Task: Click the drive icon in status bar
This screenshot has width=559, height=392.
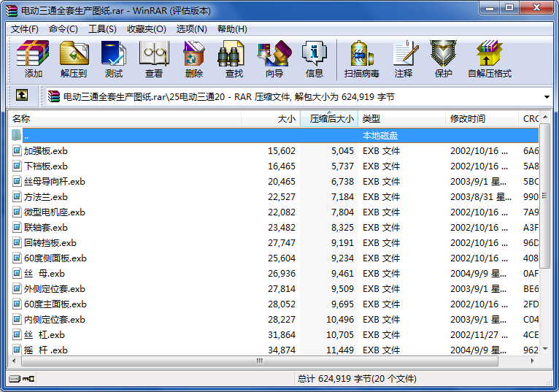Action: [15, 378]
